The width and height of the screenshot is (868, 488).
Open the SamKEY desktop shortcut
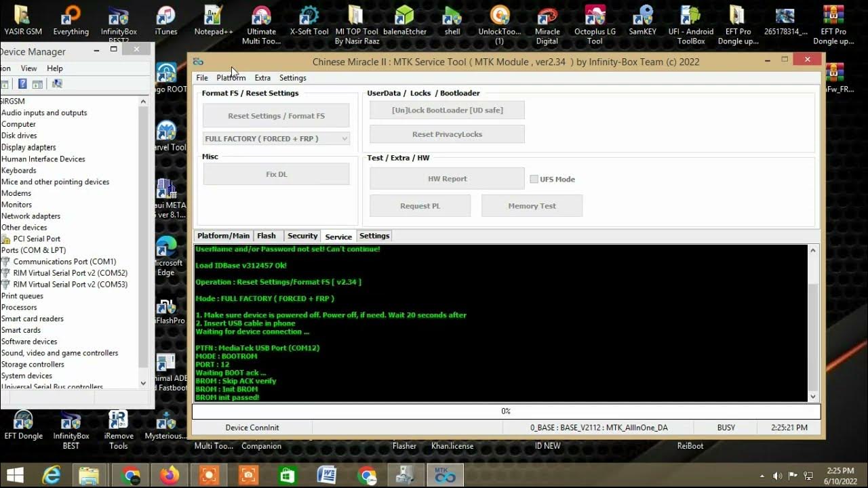coord(642,20)
